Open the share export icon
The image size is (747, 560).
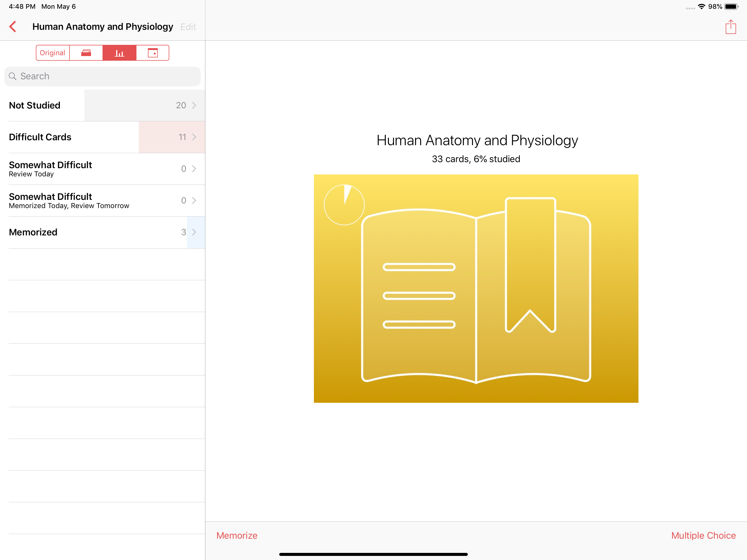[x=730, y=27]
